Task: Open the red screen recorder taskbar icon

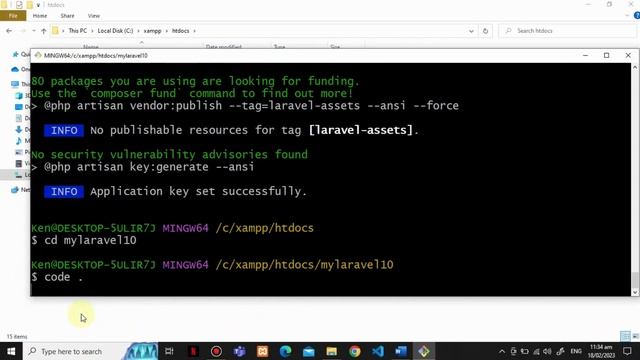Action: pyautogui.click(x=216, y=351)
